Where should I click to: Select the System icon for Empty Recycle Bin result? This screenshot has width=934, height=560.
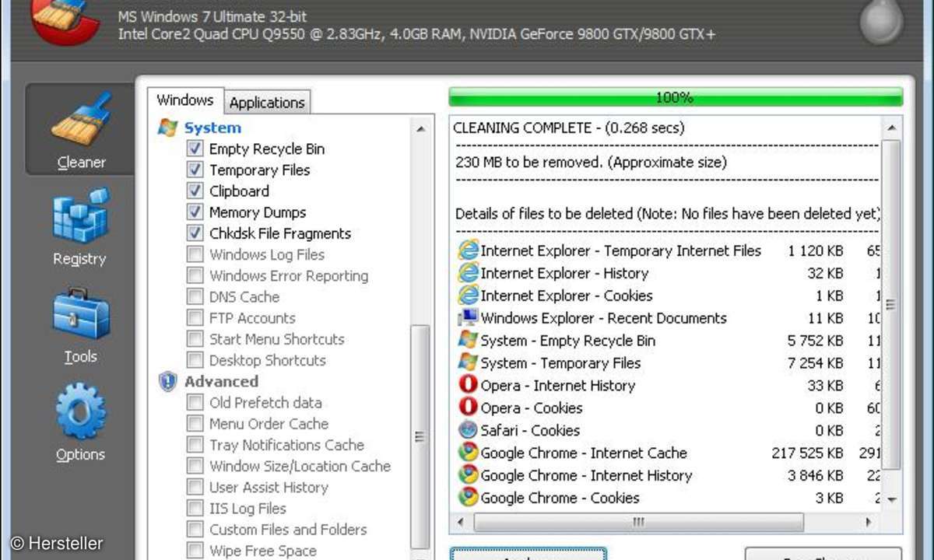point(468,341)
